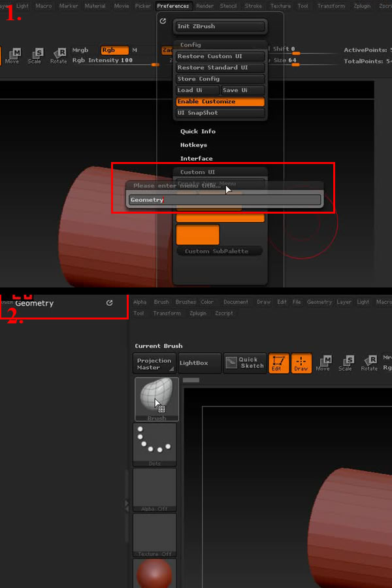The width and height of the screenshot is (392, 588).
Task: Open the Marker menu
Action: pos(69,6)
